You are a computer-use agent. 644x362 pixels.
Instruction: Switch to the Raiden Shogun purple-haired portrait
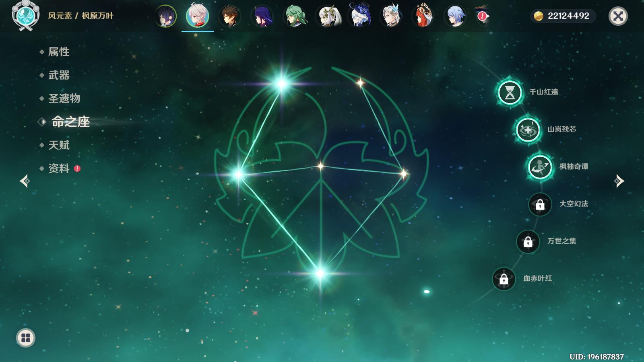(262, 16)
